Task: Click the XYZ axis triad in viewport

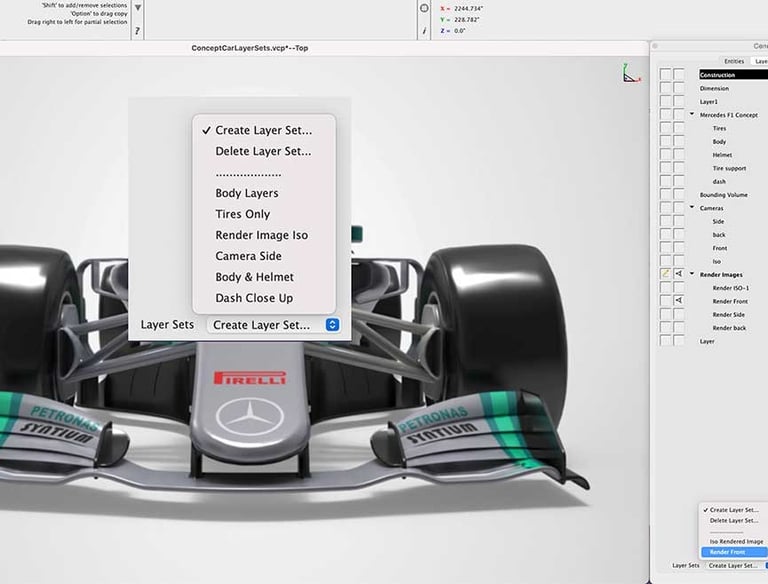Action: coord(631,73)
